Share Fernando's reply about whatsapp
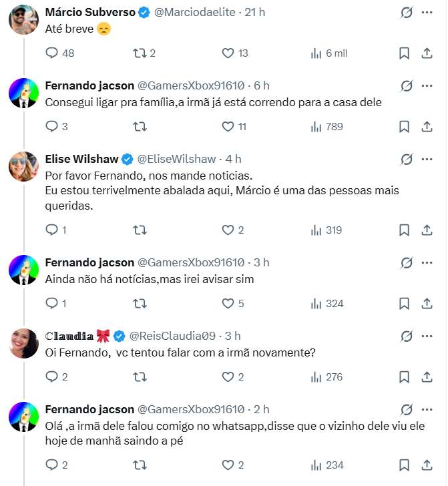This screenshot has height=486, width=448. 427,465
